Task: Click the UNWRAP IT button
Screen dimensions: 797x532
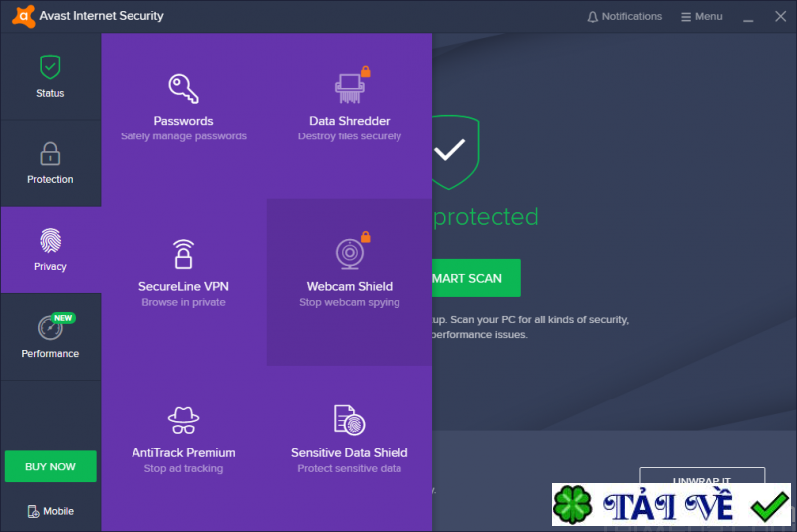Action: 702,475
